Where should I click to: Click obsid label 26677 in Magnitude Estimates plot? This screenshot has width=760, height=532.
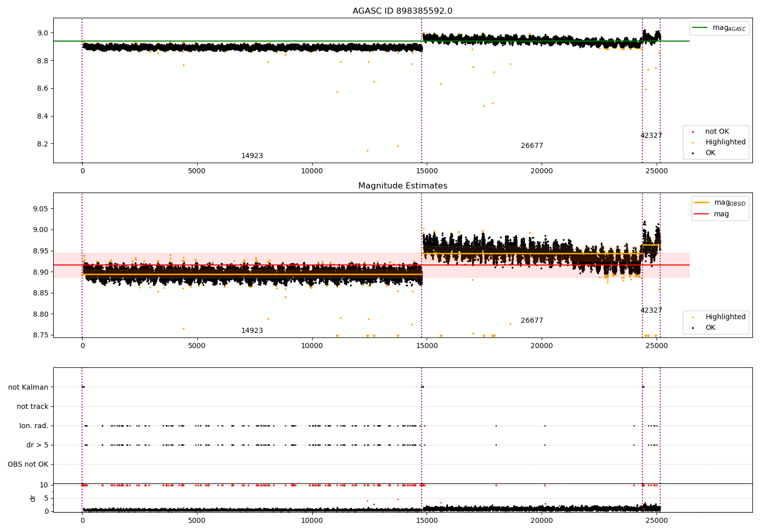coord(532,321)
